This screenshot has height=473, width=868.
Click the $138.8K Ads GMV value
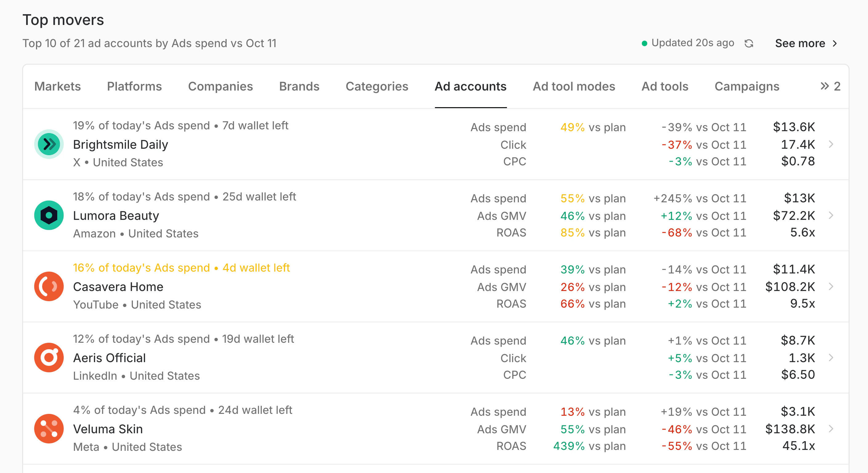(790, 429)
